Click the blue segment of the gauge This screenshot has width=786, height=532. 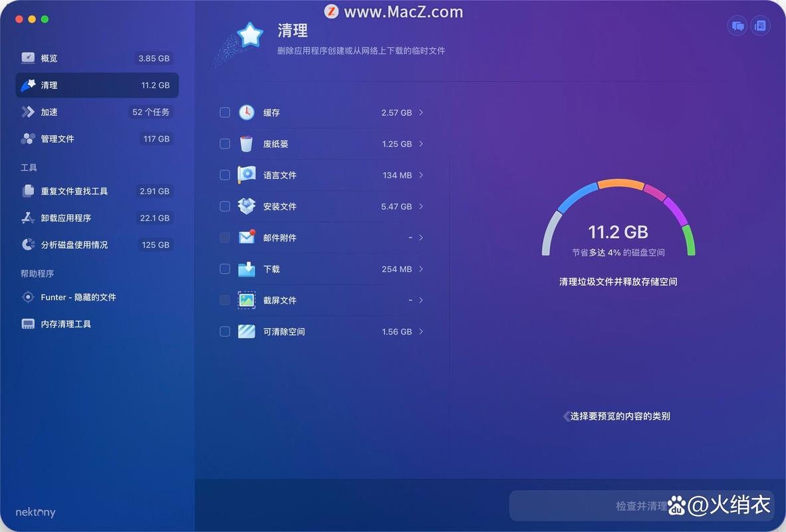(x=577, y=198)
